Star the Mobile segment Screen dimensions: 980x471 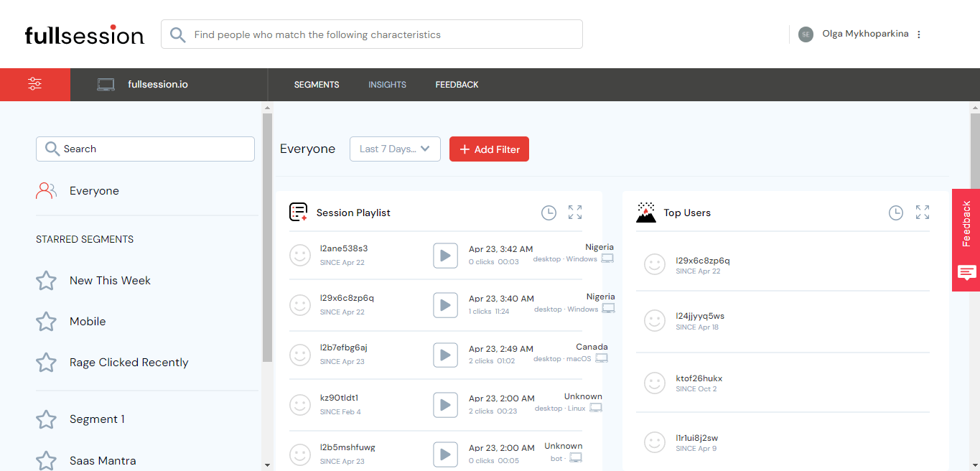pyautogui.click(x=46, y=322)
